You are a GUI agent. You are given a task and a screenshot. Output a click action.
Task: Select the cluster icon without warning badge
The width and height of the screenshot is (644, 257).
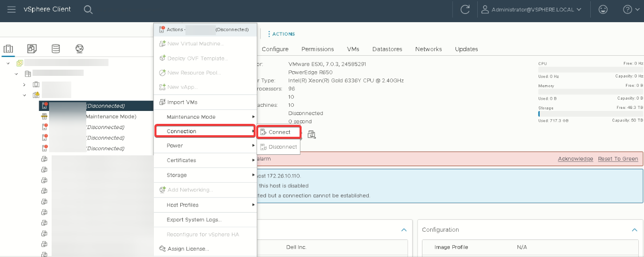pyautogui.click(x=36, y=84)
